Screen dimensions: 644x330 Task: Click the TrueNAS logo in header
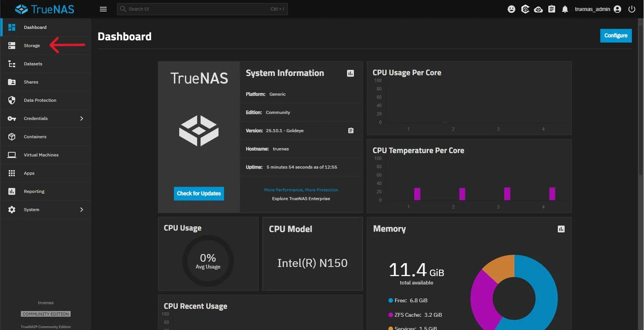click(x=45, y=9)
